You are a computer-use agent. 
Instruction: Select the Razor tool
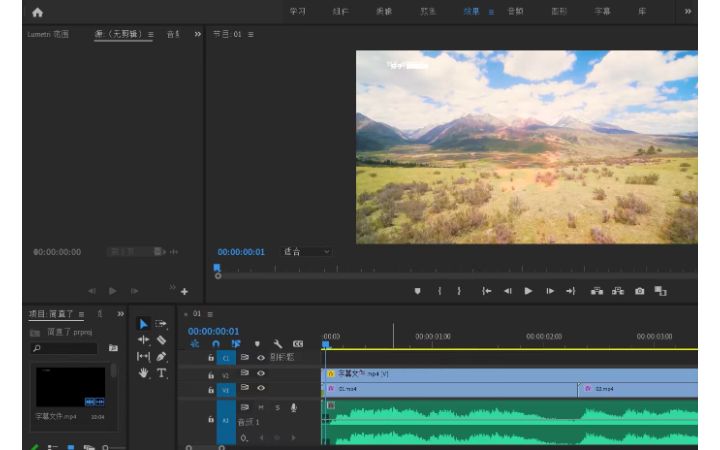(161, 340)
